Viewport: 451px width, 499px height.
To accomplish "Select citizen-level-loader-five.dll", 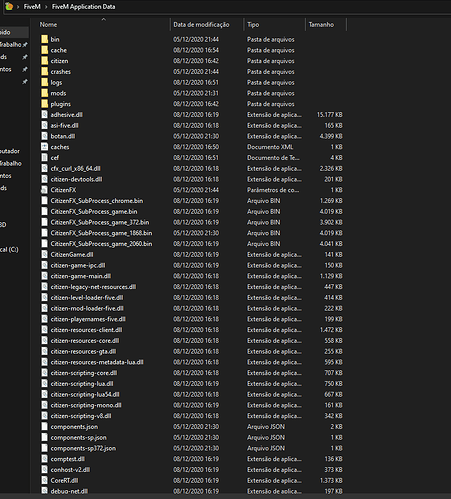I will pyautogui.click(x=87, y=297).
